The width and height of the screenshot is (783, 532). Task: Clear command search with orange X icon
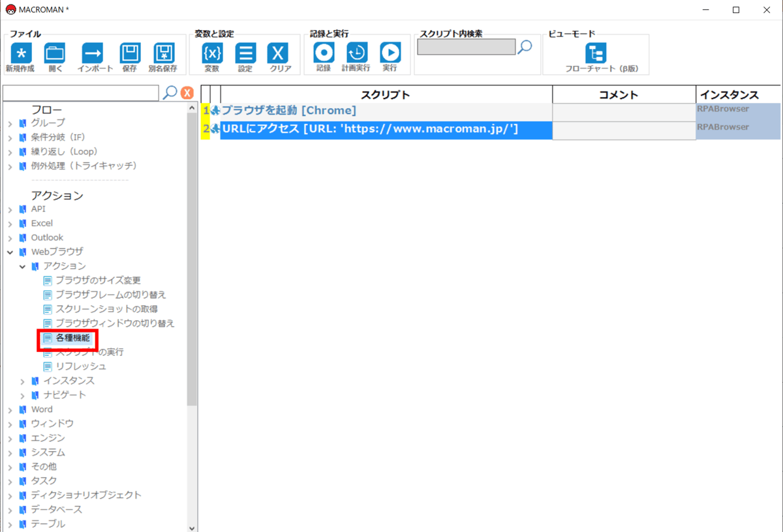point(187,93)
